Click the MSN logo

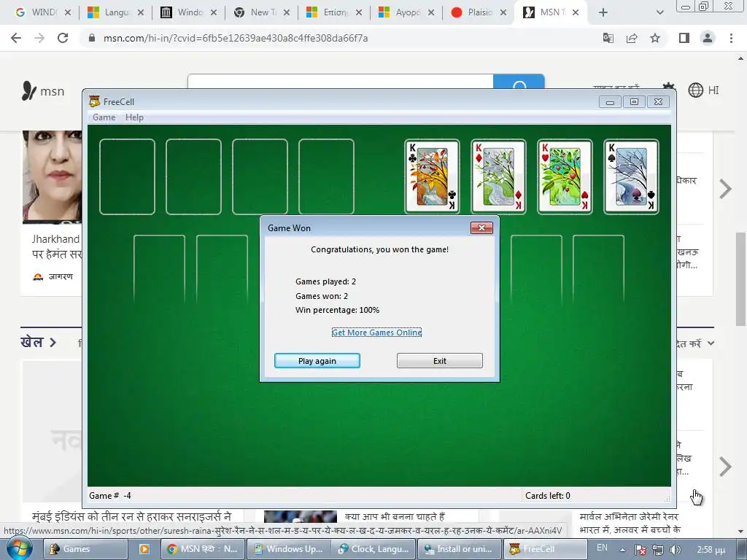click(43, 91)
